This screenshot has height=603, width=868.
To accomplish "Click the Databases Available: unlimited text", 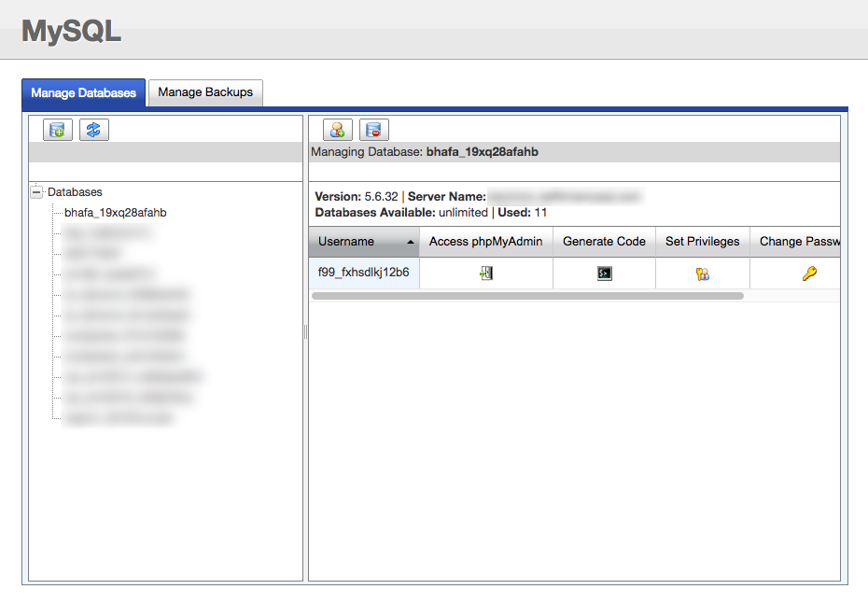I will (x=401, y=213).
